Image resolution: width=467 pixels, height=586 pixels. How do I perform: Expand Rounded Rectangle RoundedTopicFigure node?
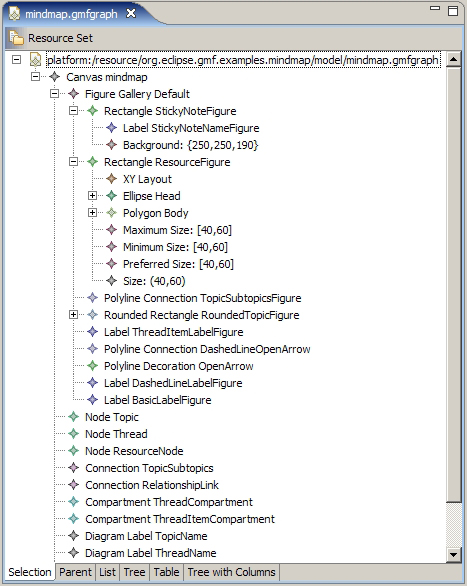74,315
